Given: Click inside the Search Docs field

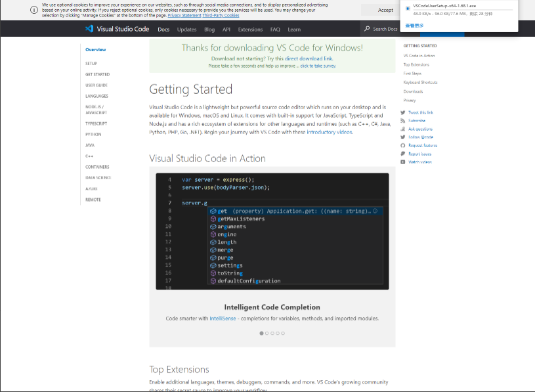Looking at the screenshot, I should coord(387,29).
